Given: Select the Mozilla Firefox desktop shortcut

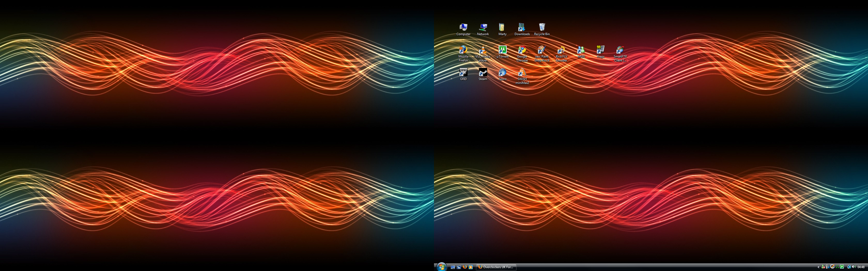Looking at the screenshot, I should [463, 51].
